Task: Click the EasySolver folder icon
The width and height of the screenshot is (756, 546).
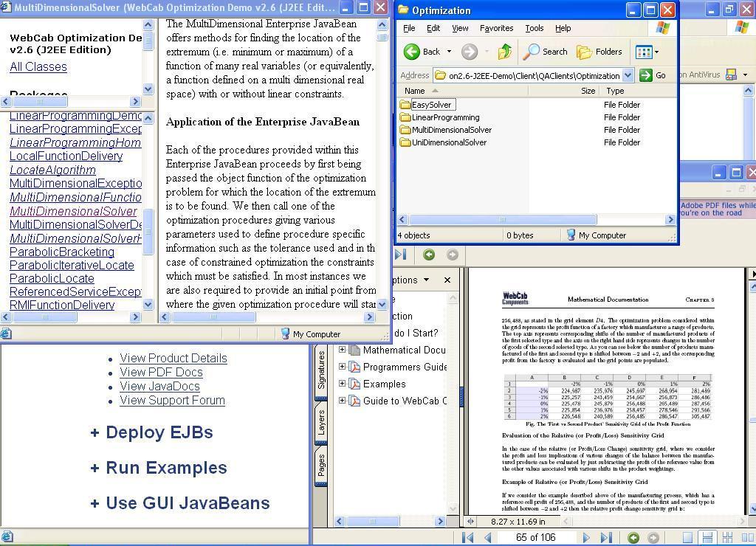Action: pyautogui.click(x=405, y=105)
